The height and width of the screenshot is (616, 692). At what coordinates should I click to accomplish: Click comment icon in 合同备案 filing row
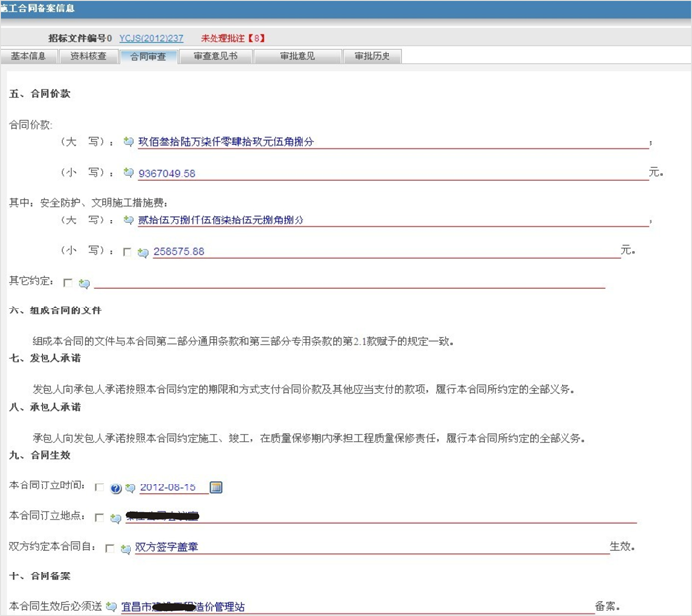tap(112, 606)
